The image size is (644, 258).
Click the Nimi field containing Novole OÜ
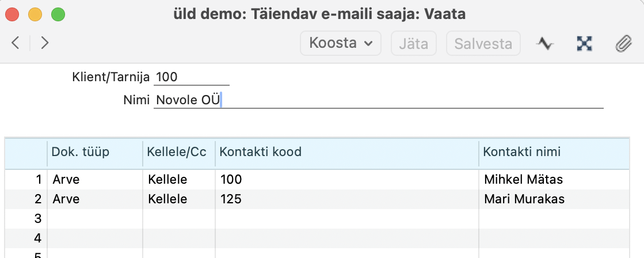(378, 100)
